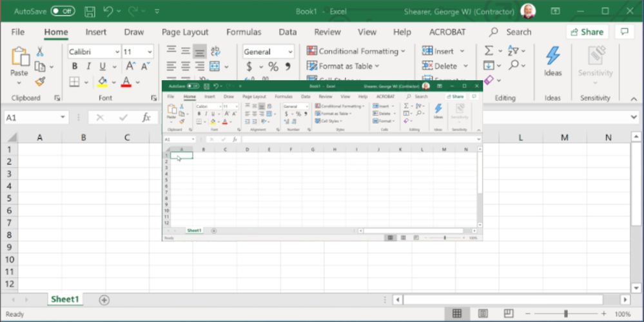Toggle the large AutoSave switch in outer title bar
This screenshot has height=322, width=644.
[x=63, y=11]
